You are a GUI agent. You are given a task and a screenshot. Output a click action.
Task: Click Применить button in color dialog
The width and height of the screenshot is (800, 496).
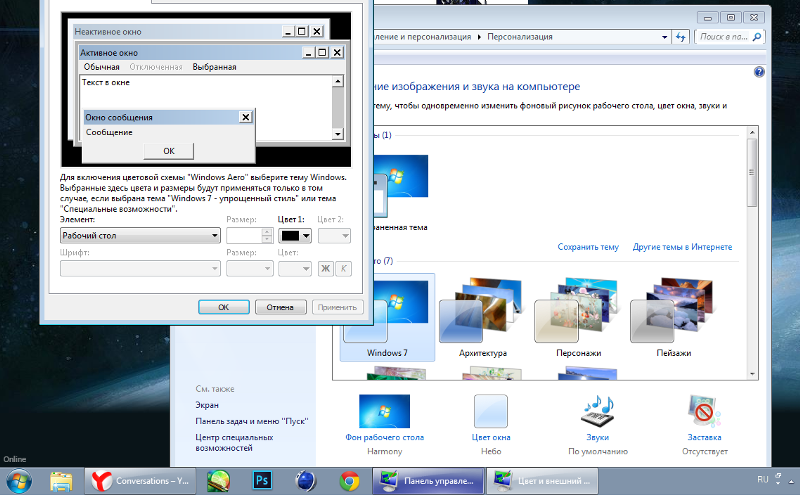pos(337,307)
